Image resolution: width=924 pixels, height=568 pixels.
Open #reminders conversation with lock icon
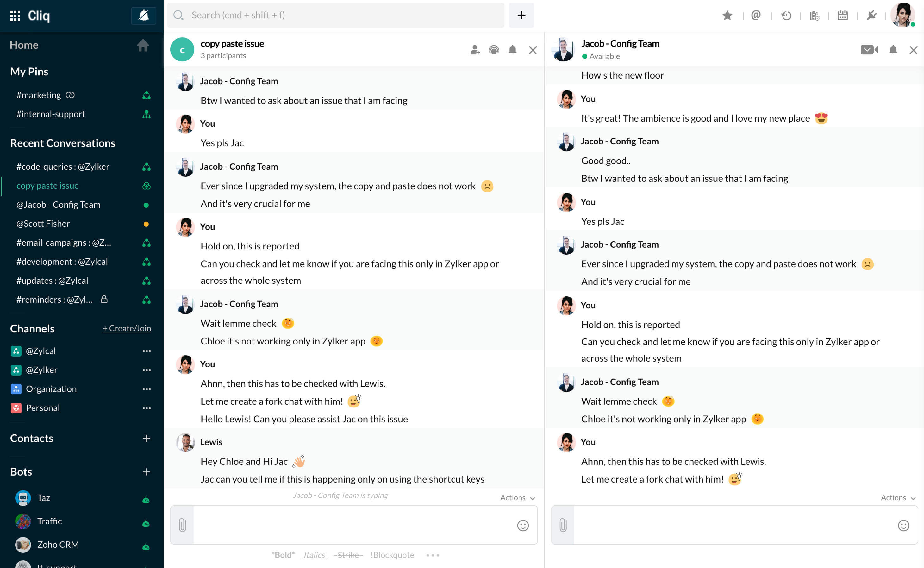(x=82, y=300)
